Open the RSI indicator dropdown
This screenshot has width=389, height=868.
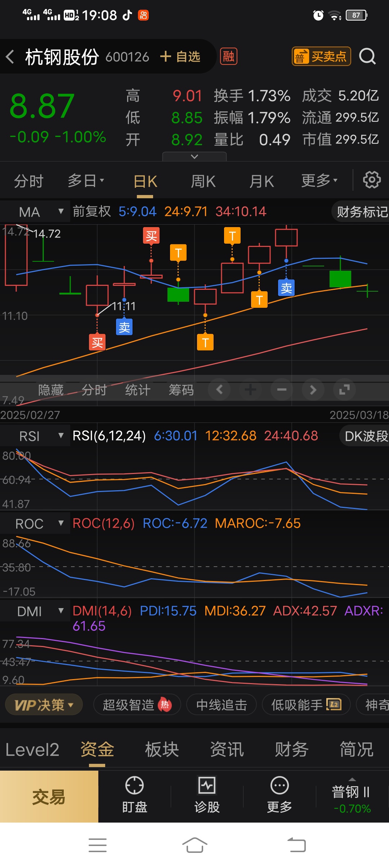tap(35, 436)
